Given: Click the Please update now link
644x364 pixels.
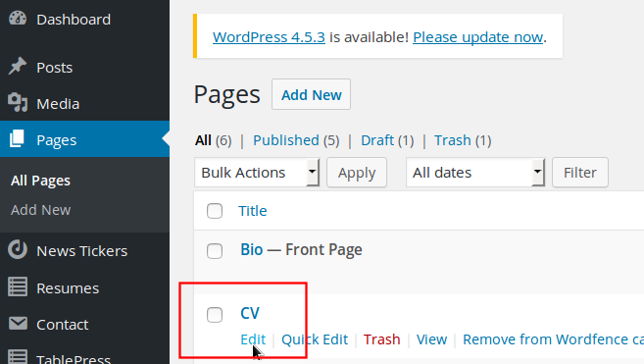Looking at the screenshot, I should pyautogui.click(x=477, y=37).
